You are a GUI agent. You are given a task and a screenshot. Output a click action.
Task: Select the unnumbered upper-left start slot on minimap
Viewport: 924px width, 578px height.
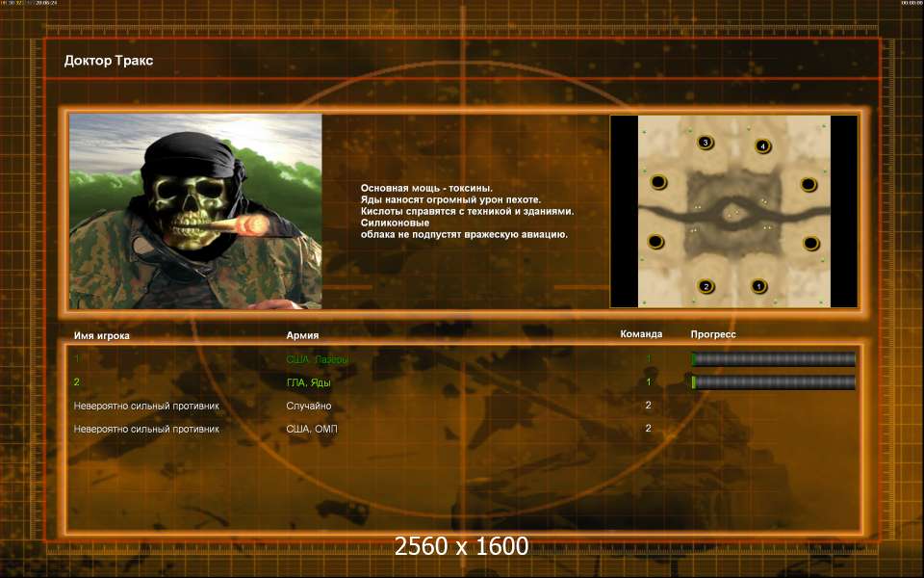658,182
